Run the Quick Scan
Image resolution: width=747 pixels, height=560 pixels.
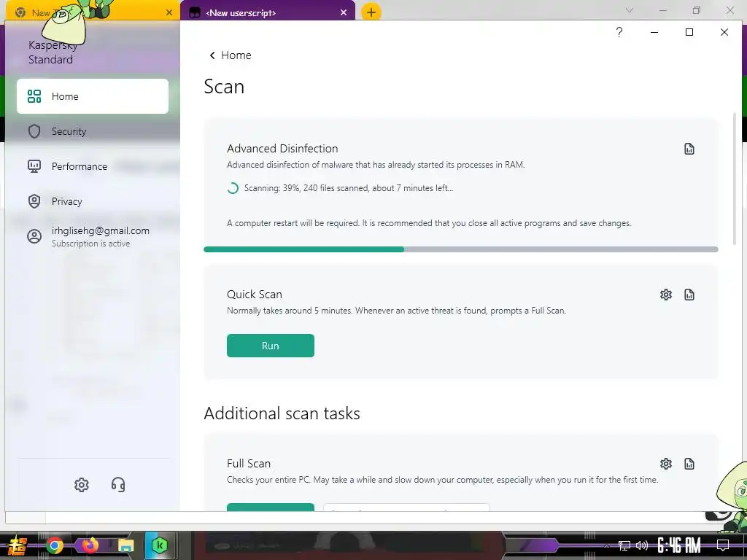pos(270,346)
